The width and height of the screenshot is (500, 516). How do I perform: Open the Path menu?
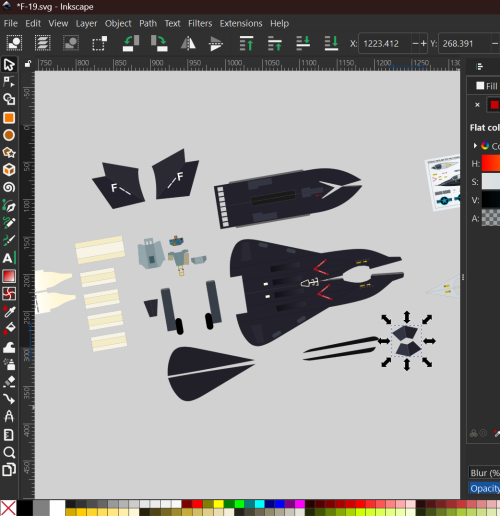tap(148, 23)
